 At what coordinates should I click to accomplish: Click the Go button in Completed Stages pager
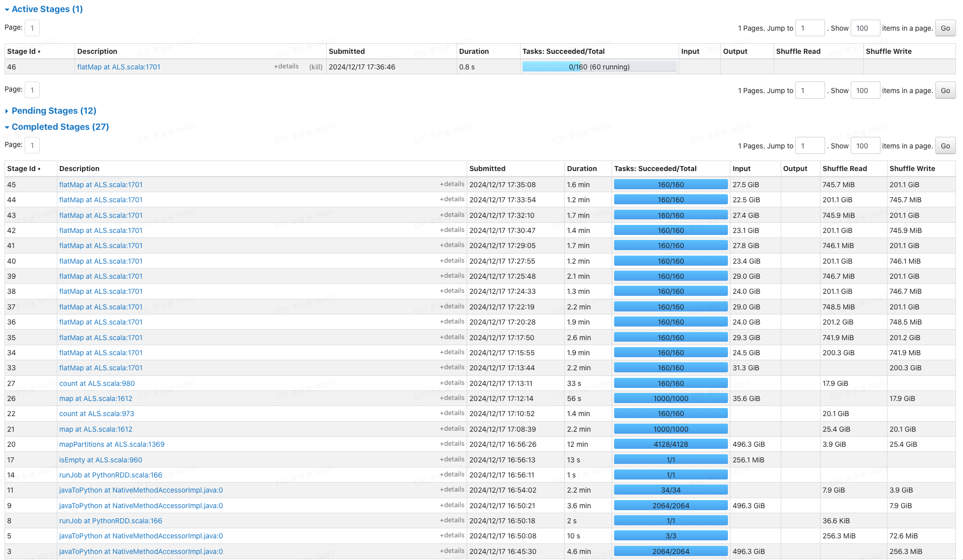[945, 146]
